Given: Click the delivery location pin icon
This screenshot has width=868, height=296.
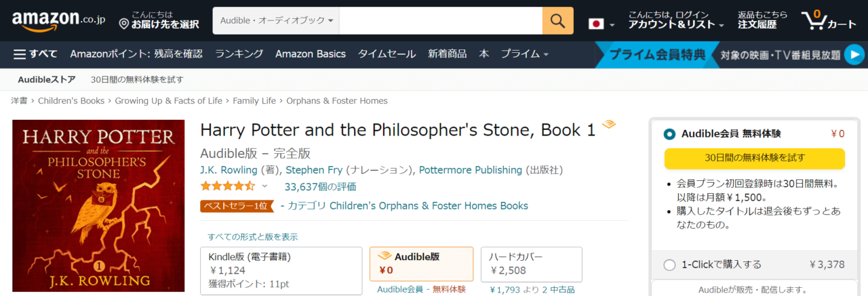Looking at the screenshot, I should tap(123, 24).
